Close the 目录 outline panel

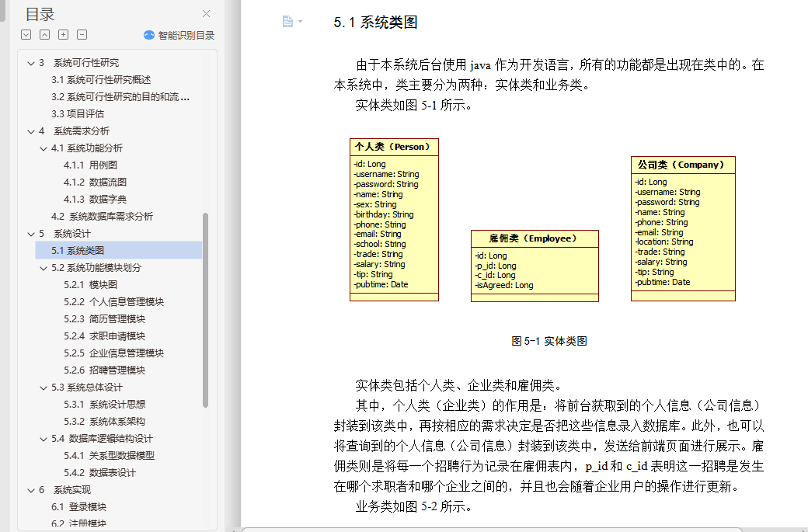[x=206, y=14]
